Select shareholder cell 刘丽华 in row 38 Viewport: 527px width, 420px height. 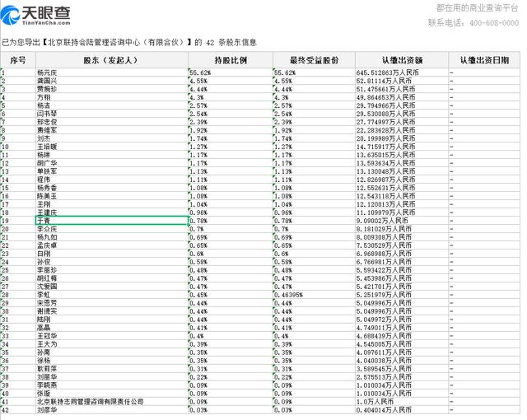112,377
